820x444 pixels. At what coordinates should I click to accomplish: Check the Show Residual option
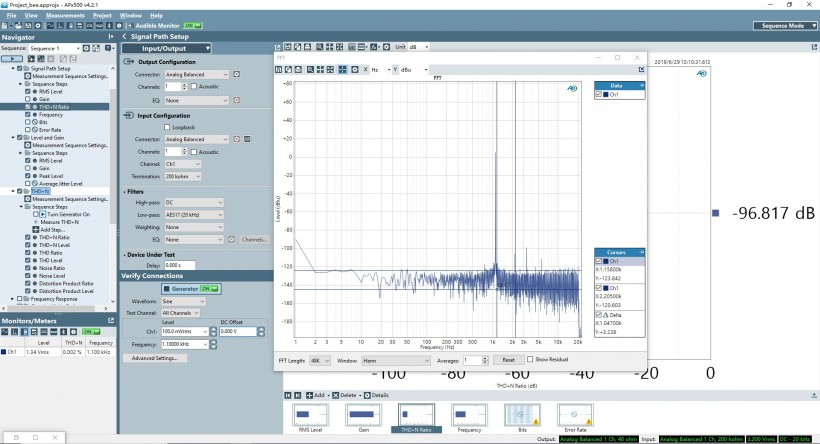click(529, 359)
